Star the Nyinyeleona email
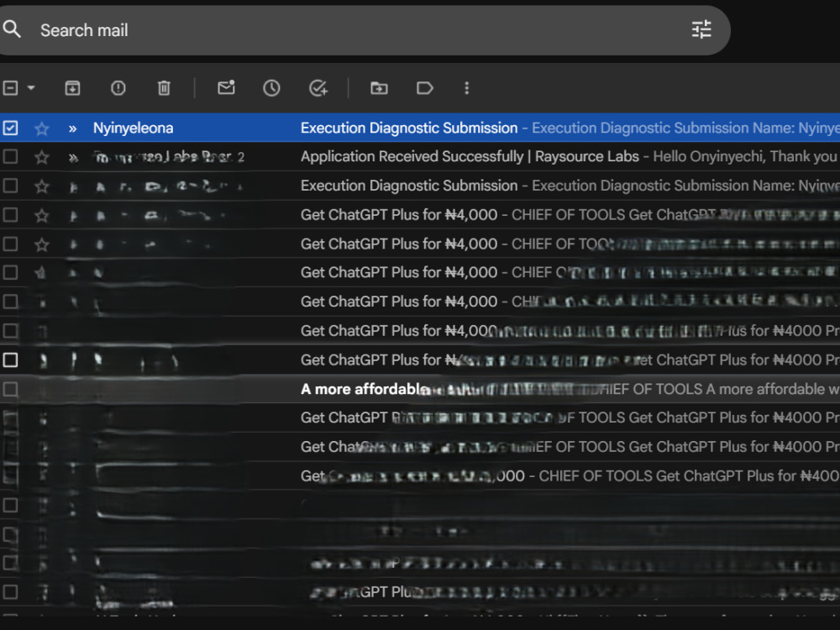This screenshot has height=630, width=840. (42, 129)
